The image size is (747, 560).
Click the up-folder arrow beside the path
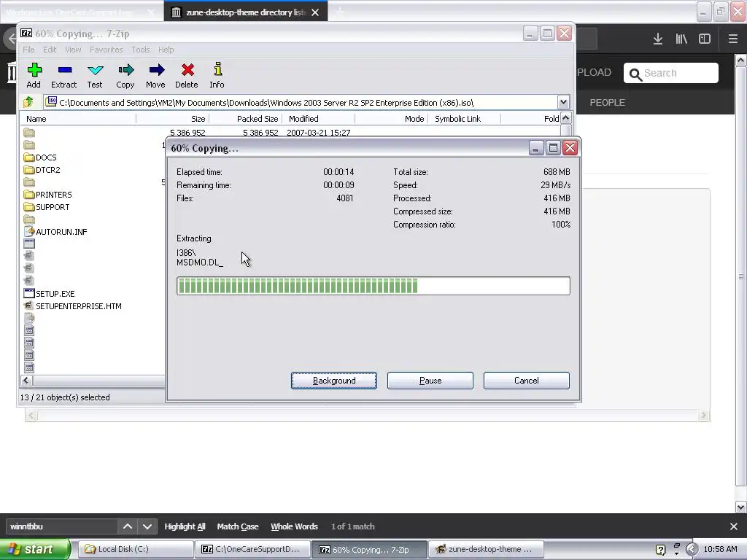pyautogui.click(x=28, y=102)
